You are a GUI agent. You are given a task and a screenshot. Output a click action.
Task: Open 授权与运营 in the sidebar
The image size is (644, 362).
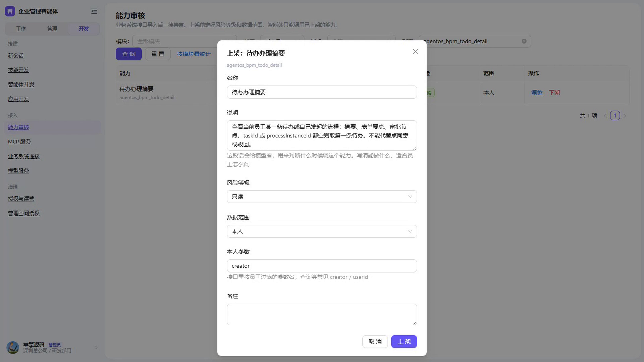click(21, 199)
